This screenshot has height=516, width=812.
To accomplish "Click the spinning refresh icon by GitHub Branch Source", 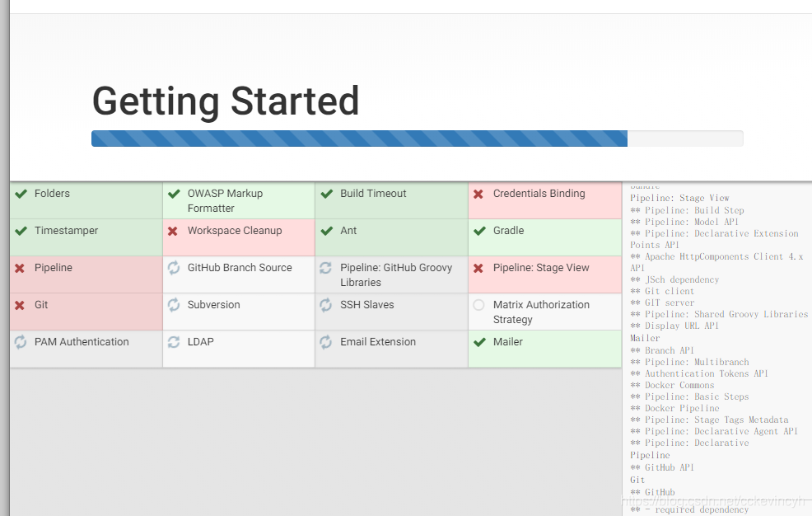I will [174, 268].
